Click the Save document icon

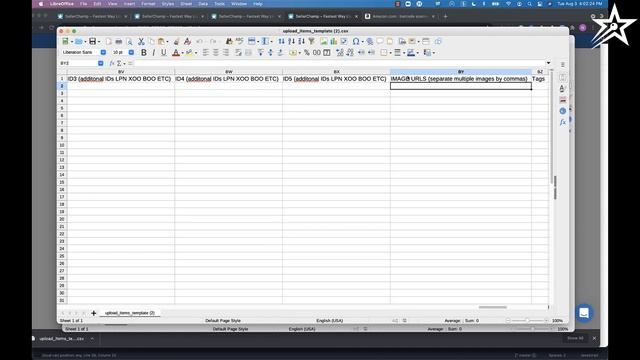pos(92,41)
